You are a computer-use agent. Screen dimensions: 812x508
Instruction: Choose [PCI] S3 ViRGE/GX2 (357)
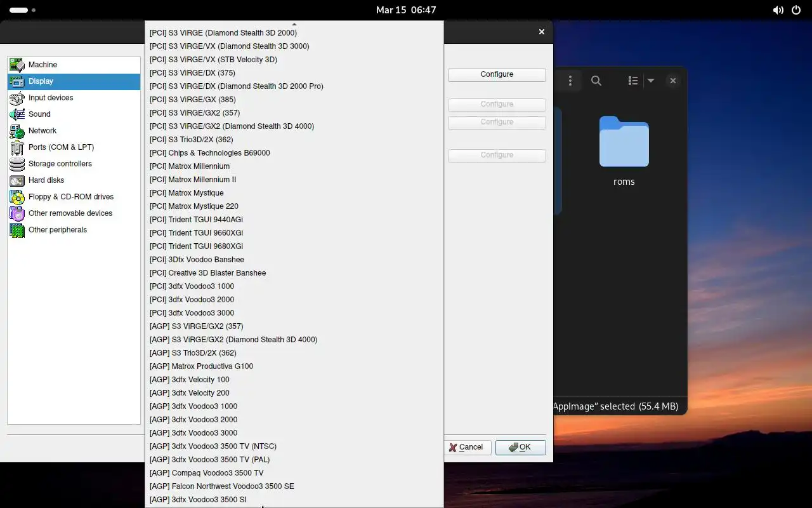(294, 113)
